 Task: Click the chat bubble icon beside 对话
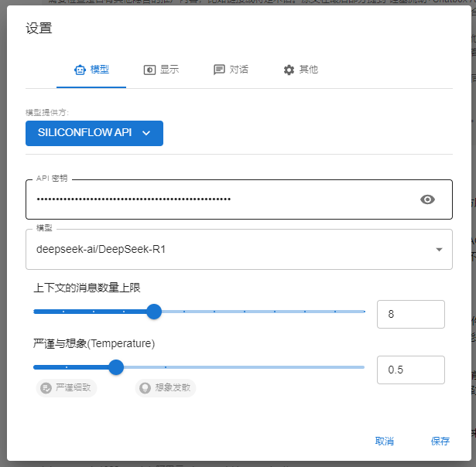(219, 70)
